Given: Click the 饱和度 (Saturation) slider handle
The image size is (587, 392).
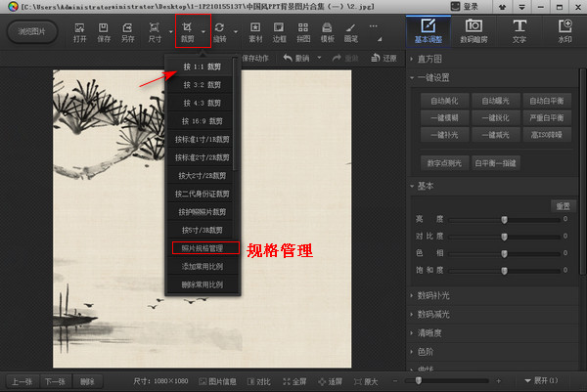Looking at the screenshot, I should click(504, 271).
